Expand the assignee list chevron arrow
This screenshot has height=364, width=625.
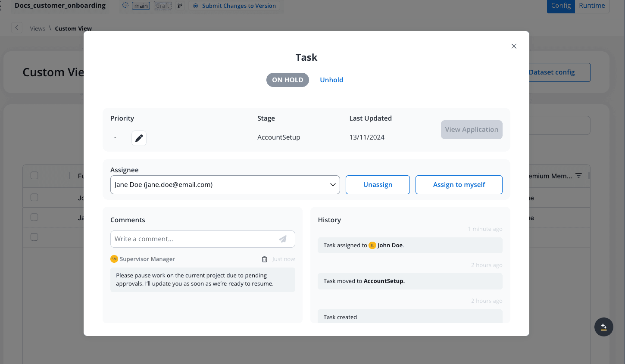(x=333, y=185)
